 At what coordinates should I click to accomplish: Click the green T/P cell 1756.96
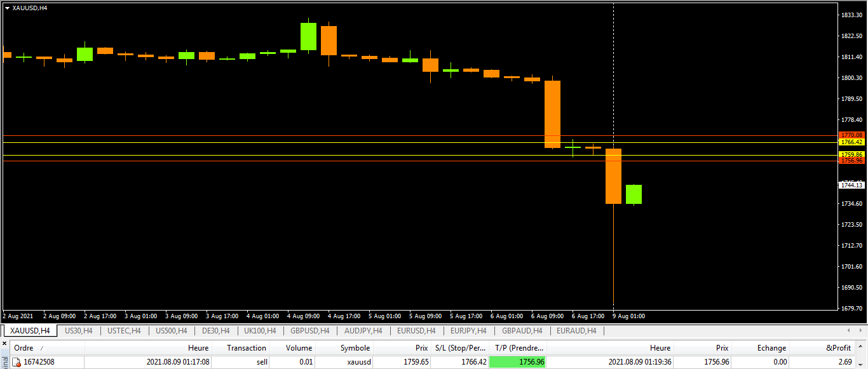(517, 362)
